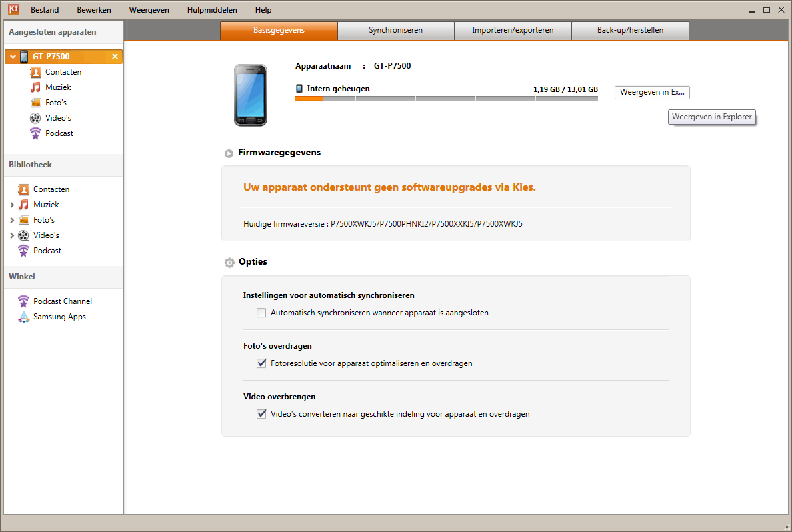Click the Opties gear icon
The image size is (792, 532).
tap(229, 262)
